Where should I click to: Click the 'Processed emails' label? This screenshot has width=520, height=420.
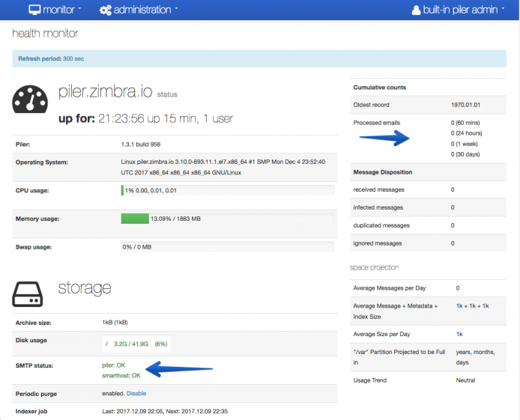376,123
